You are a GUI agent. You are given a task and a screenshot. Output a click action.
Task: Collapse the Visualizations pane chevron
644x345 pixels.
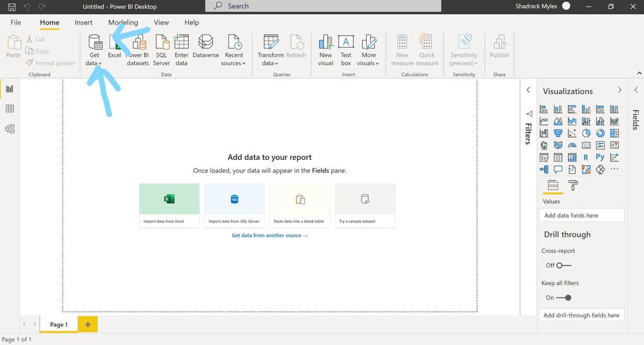pos(620,90)
